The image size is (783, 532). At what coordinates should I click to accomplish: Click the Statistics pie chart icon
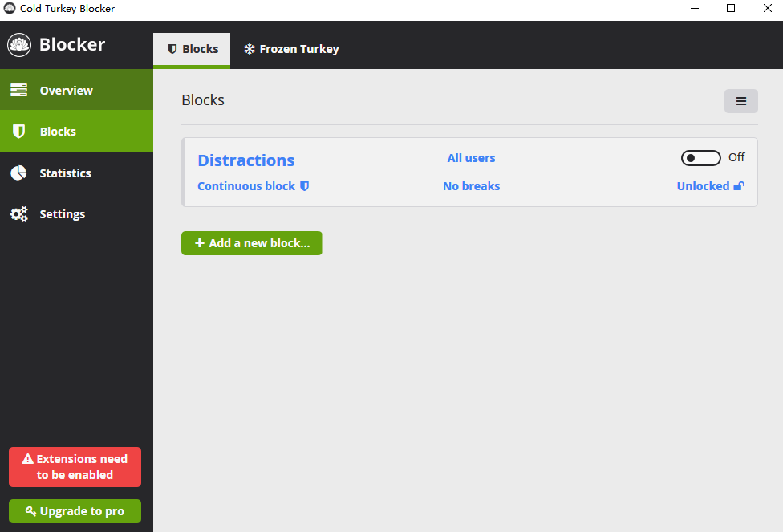tap(18, 173)
